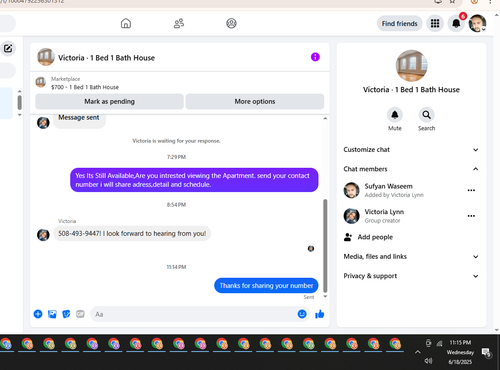Click the left chat list scrollbar thumb

click(20, 102)
